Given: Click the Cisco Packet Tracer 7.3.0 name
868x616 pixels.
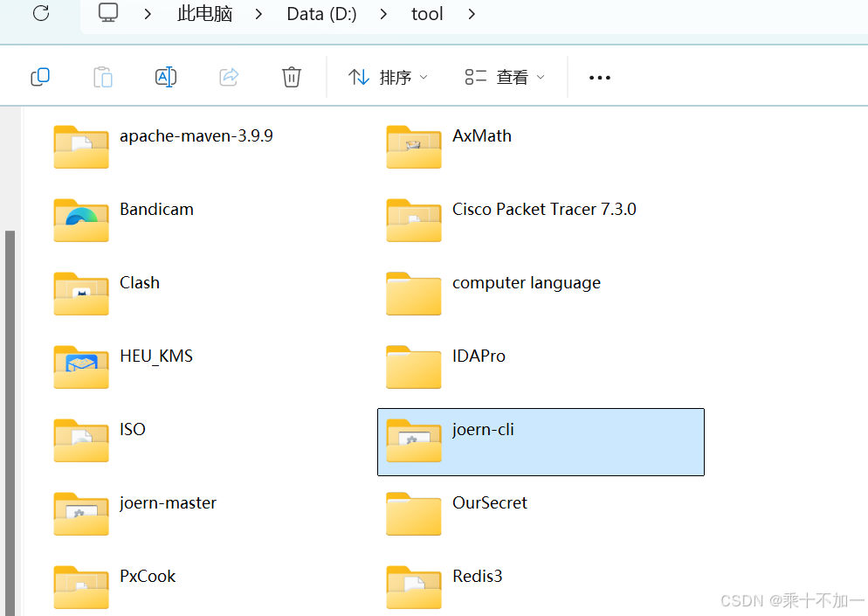Looking at the screenshot, I should 544,210.
